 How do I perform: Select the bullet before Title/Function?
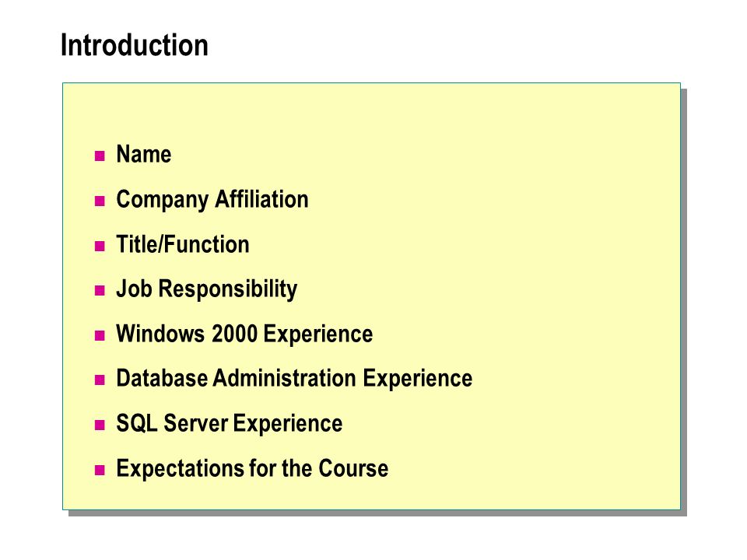(100, 247)
